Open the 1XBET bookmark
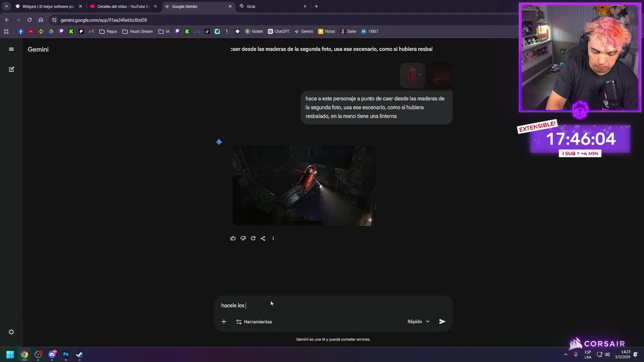This screenshot has width=644, height=362. click(370, 31)
